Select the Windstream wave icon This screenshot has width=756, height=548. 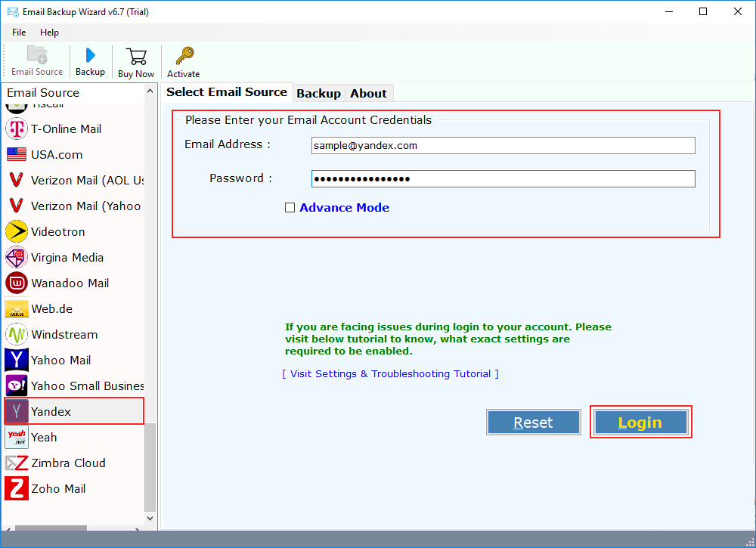tap(17, 335)
